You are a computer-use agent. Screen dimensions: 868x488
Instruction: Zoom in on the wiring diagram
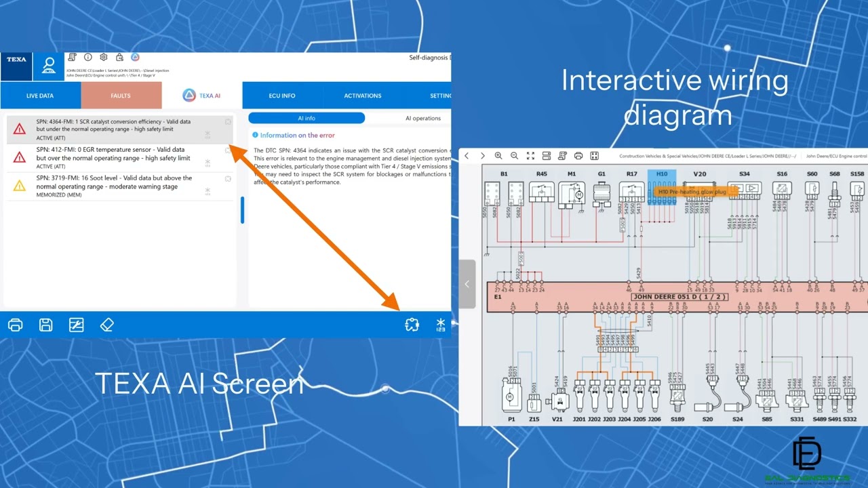pos(498,156)
